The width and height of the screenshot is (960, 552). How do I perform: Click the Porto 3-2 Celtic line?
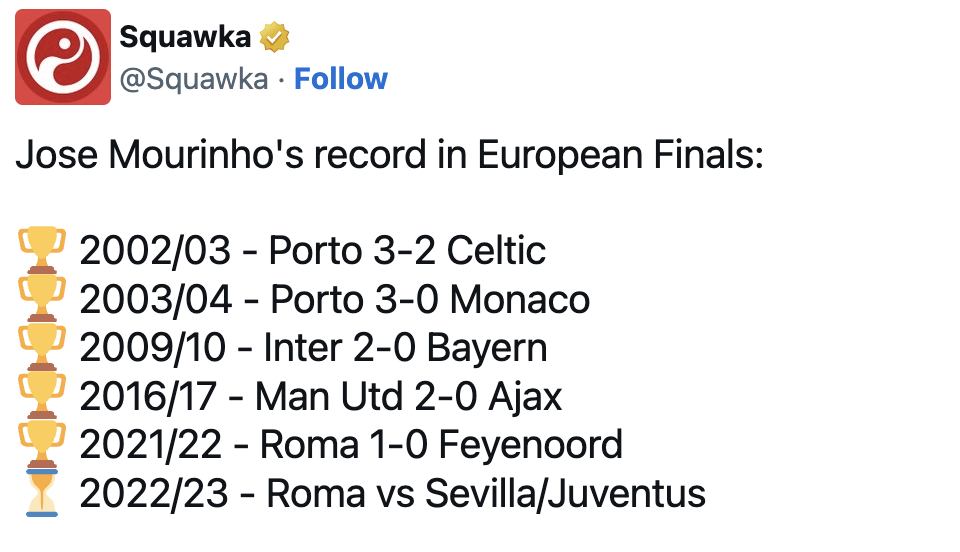312,250
